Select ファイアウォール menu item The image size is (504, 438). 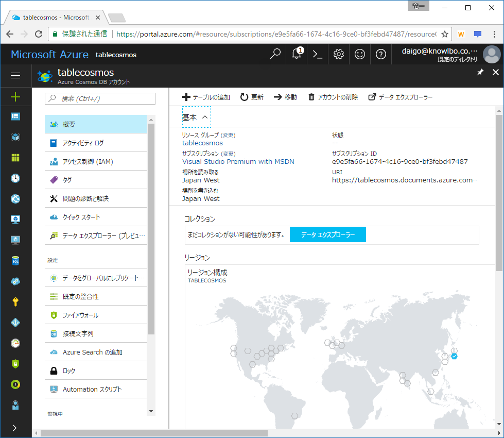96,315
